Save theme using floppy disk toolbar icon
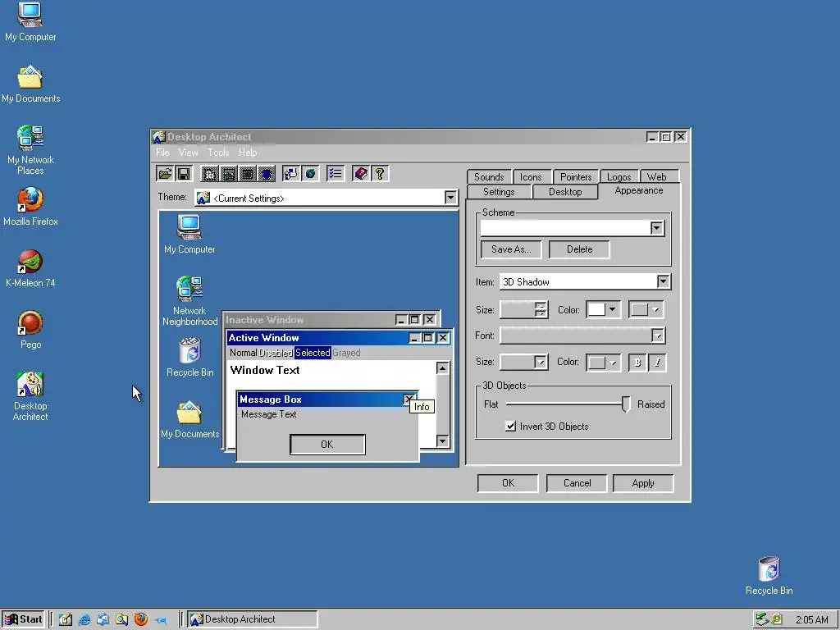Image resolution: width=840 pixels, height=630 pixels. tap(183, 174)
